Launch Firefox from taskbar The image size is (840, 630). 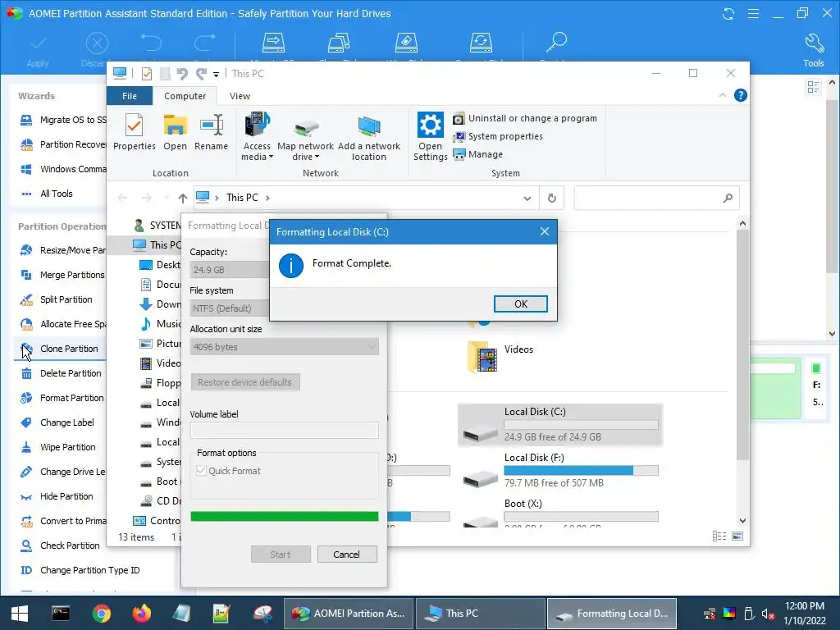(141, 614)
